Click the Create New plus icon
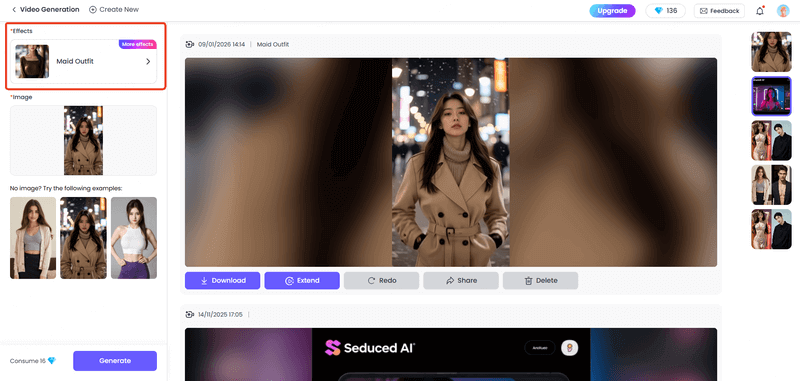The height and width of the screenshot is (381, 800). [92, 10]
